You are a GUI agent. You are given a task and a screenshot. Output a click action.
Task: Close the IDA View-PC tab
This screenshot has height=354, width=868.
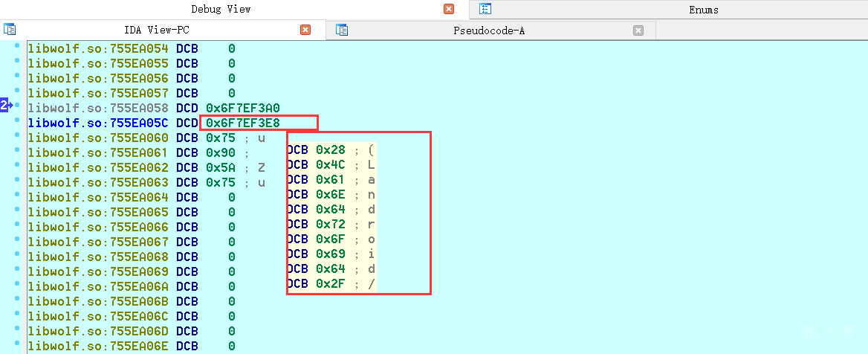click(305, 30)
